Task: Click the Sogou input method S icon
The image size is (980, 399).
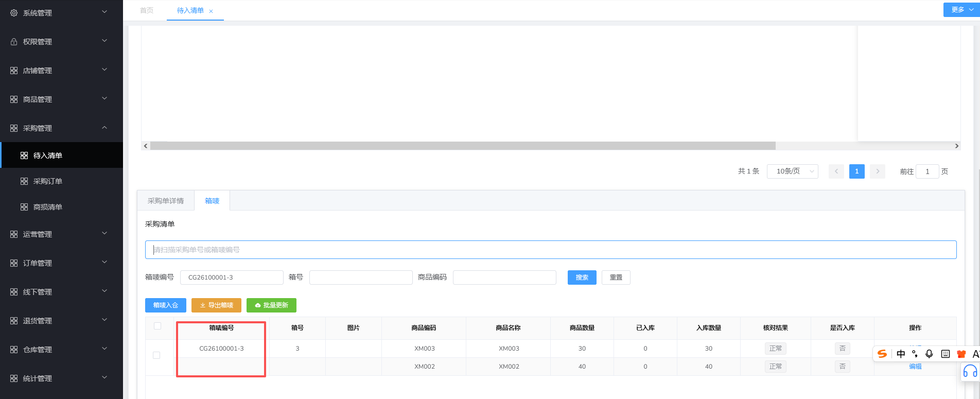Action: coord(882,354)
